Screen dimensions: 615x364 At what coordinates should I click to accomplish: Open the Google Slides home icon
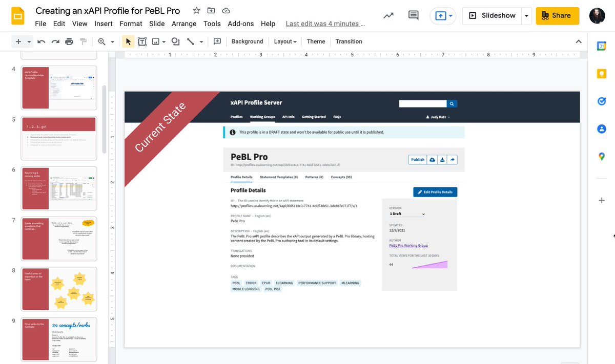point(18,16)
